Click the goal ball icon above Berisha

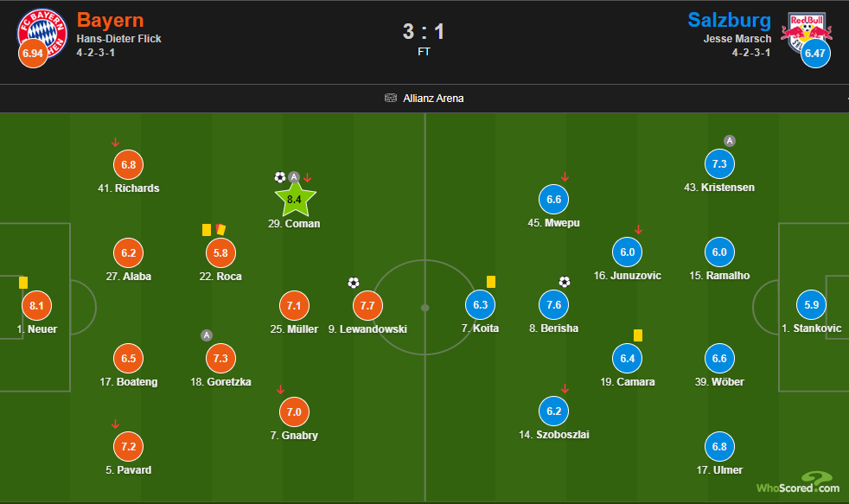click(565, 282)
